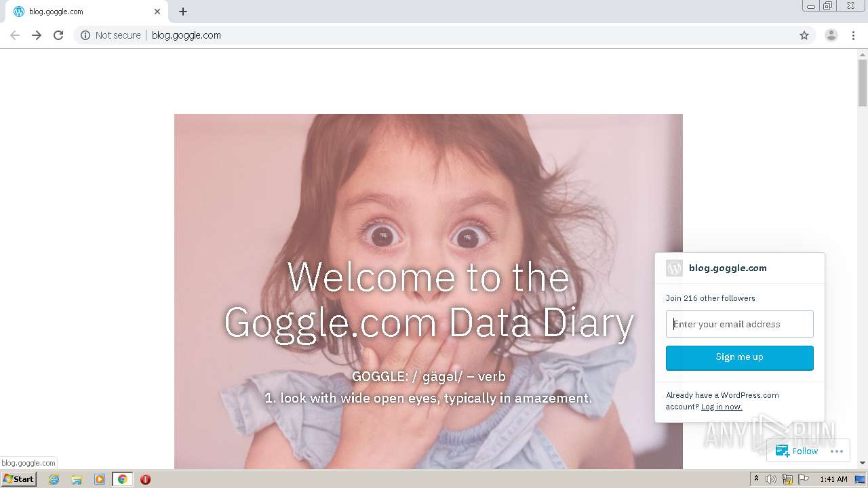Click the red Opera icon in taskbar
Viewport: 868px width, 488px height.
(x=145, y=479)
